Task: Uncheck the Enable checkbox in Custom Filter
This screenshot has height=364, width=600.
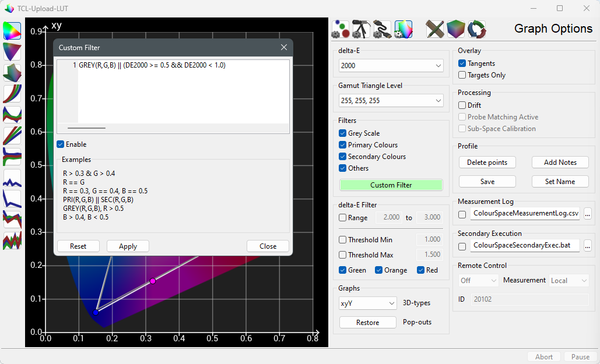Action: coord(61,144)
